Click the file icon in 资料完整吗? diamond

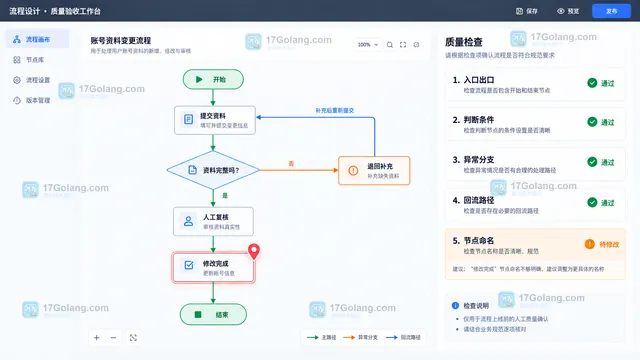pos(192,170)
